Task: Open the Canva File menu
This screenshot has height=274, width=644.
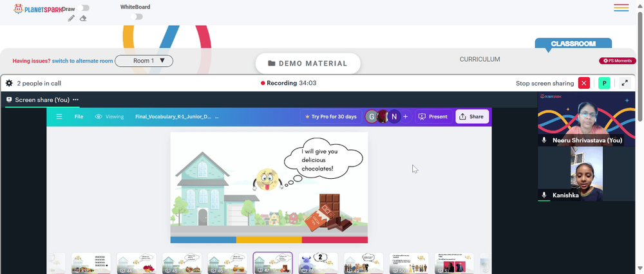Action: [79, 116]
